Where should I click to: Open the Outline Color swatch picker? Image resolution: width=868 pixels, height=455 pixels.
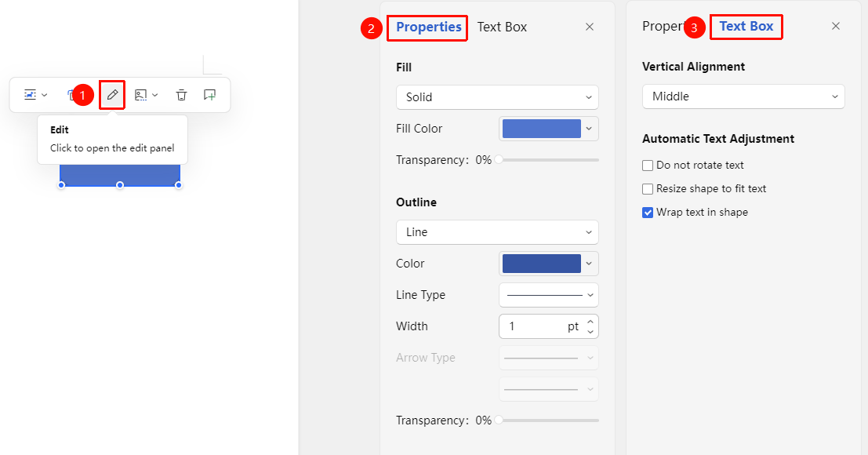tap(549, 264)
